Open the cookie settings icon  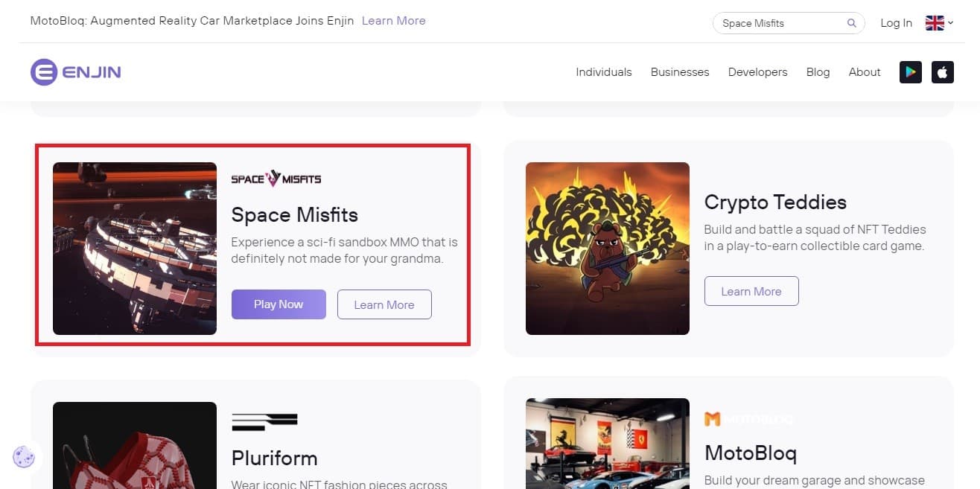(x=24, y=456)
